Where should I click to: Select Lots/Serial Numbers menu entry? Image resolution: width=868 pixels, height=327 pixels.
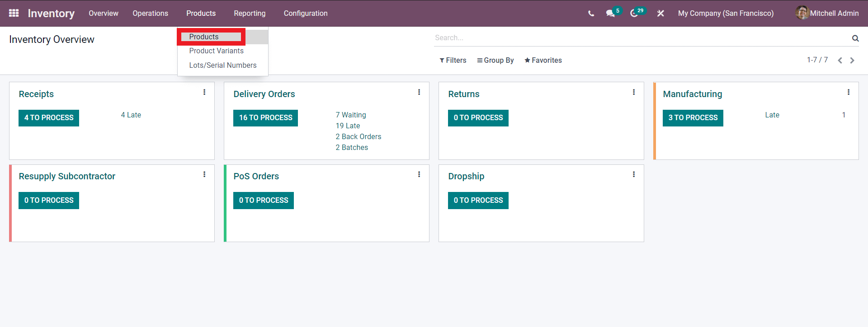click(223, 65)
